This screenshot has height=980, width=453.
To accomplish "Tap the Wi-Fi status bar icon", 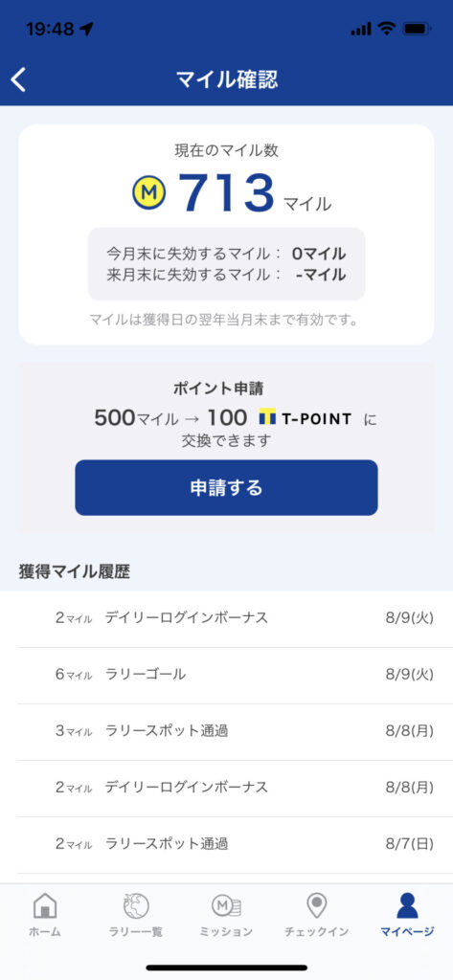I will [x=387, y=29].
